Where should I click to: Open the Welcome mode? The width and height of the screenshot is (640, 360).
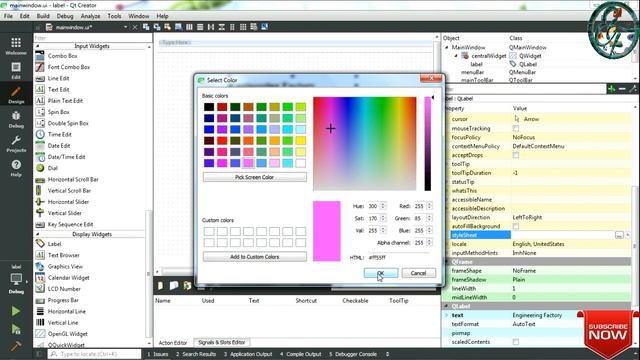16,46
